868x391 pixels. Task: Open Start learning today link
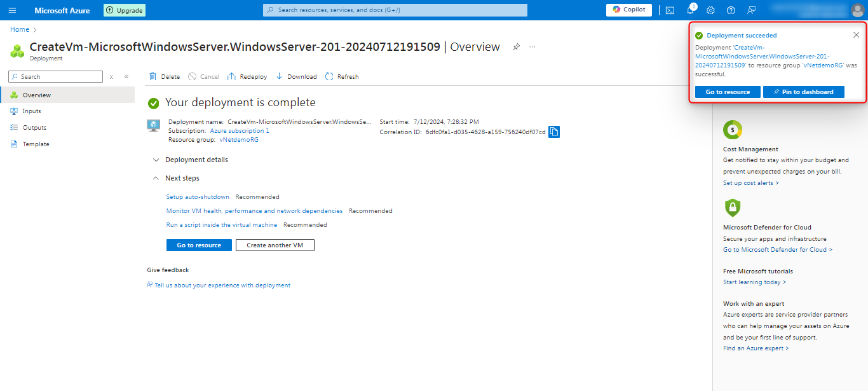pyautogui.click(x=754, y=282)
